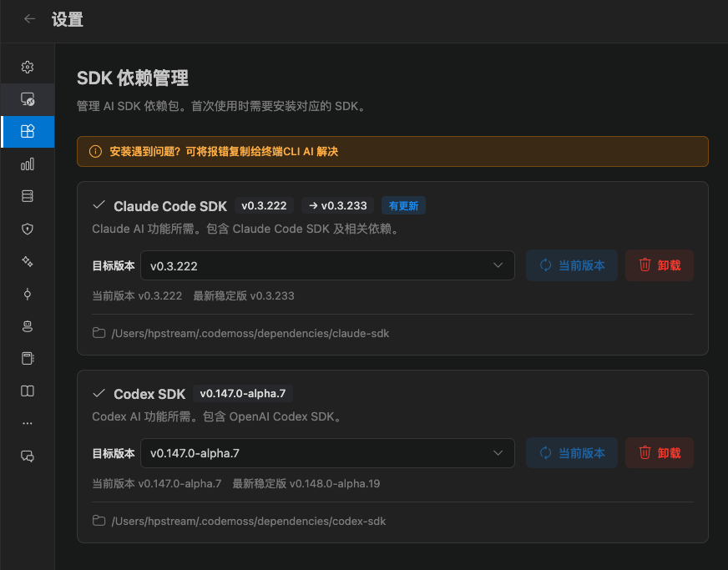This screenshot has height=570, width=728.
Task: Click the Codex SDK title
Action: 149,394
